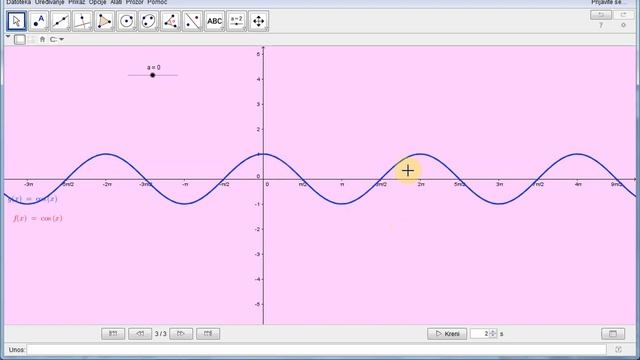Select the New Point tool

39,21
